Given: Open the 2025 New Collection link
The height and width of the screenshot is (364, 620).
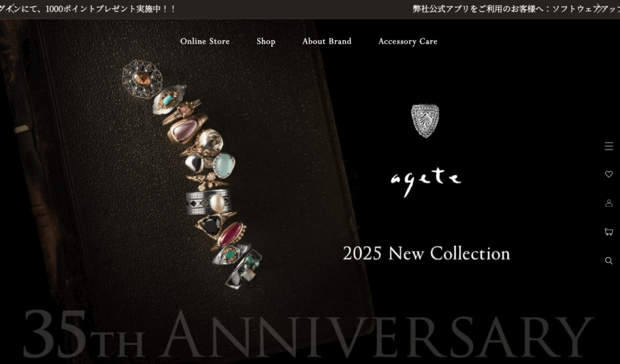Looking at the screenshot, I should click(426, 253).
